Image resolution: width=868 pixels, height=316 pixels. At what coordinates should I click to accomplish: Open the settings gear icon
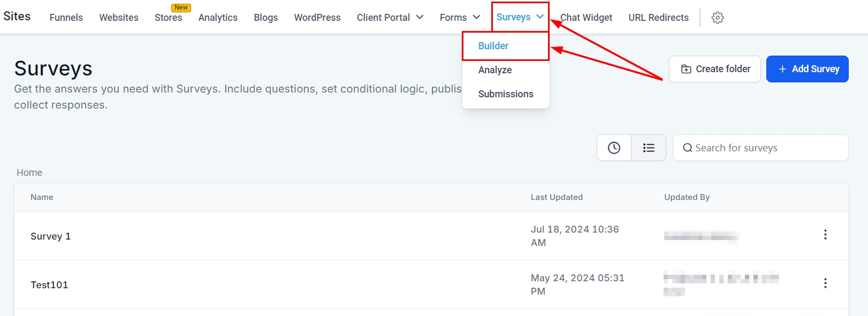(x=718, y=18)
